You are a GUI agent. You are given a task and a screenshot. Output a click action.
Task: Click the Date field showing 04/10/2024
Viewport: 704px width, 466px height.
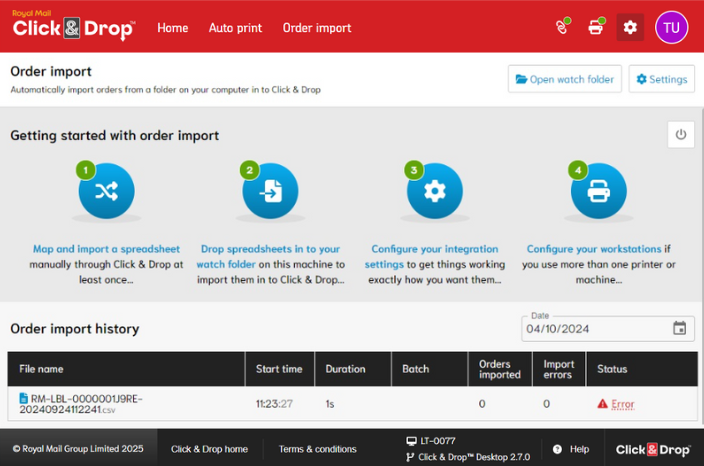click(595, 328)
